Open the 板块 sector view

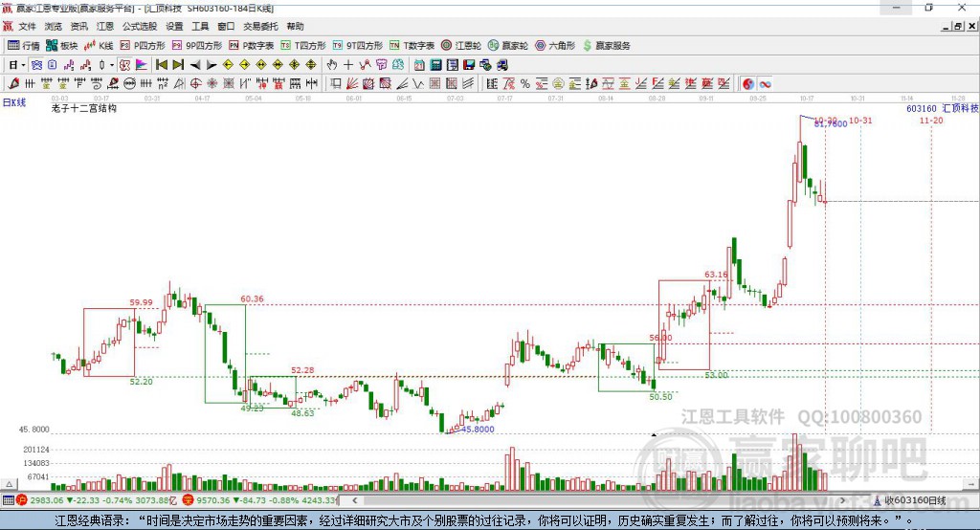[62, 46]
